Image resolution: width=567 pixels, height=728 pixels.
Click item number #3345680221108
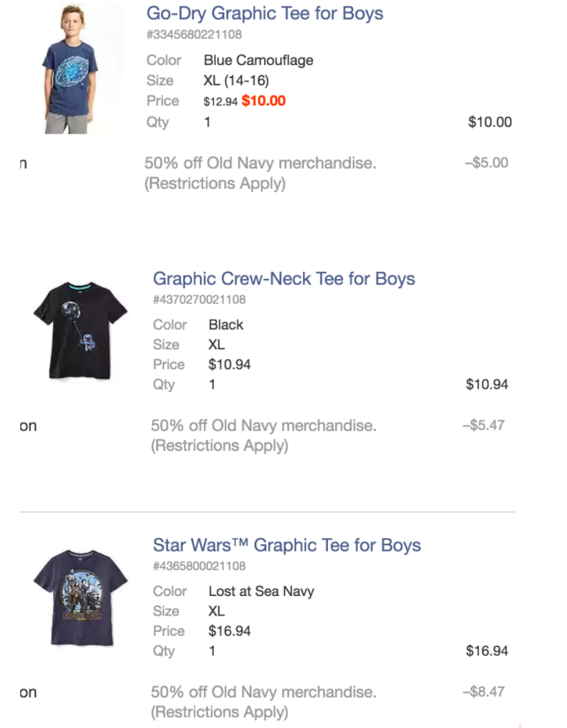pyautogui.click(x=194, y=34)
